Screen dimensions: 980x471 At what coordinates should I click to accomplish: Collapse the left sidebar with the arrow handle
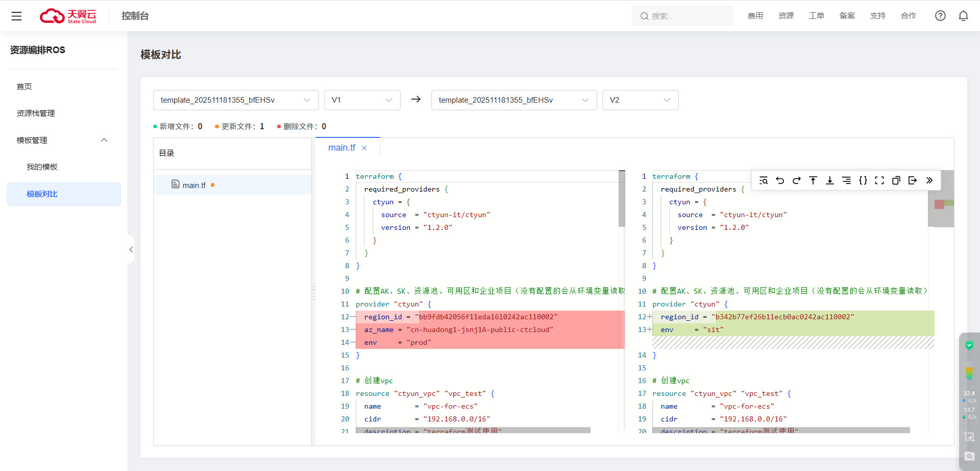131,249
